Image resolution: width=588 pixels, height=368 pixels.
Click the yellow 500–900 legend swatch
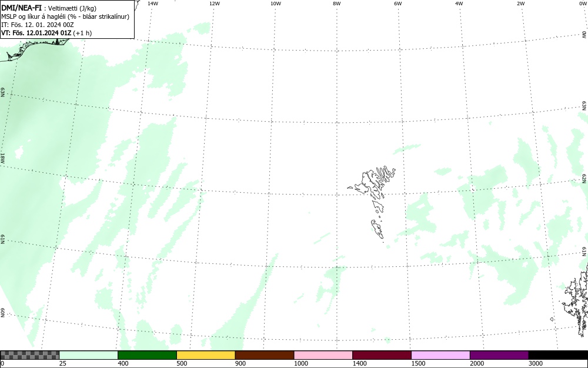[206, 355]
